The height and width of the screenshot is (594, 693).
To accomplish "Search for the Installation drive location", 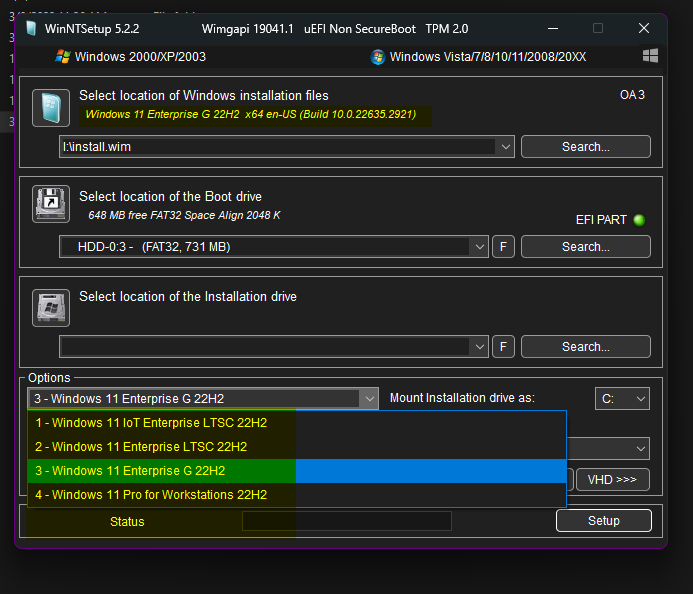I will coord(586,346).
